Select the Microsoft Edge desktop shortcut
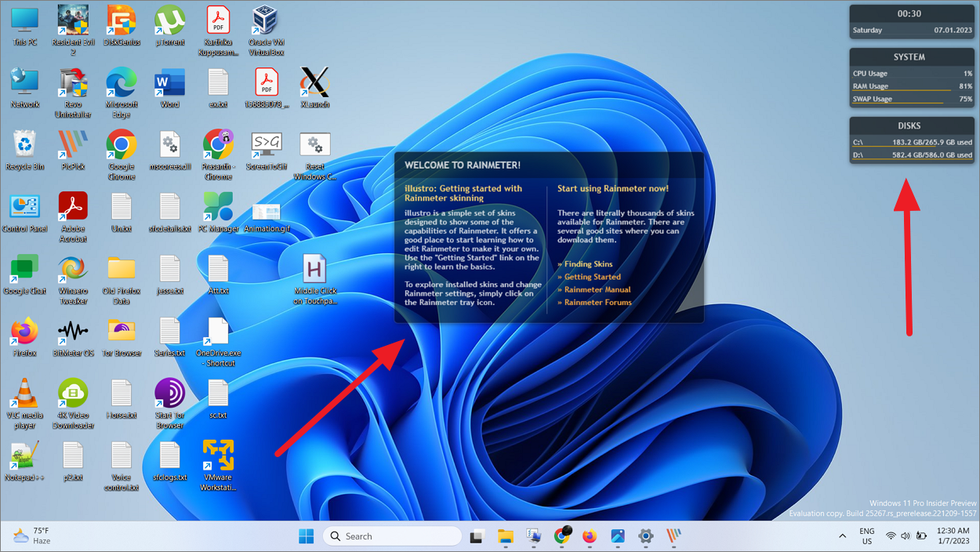980x552 pixels. 122,93
